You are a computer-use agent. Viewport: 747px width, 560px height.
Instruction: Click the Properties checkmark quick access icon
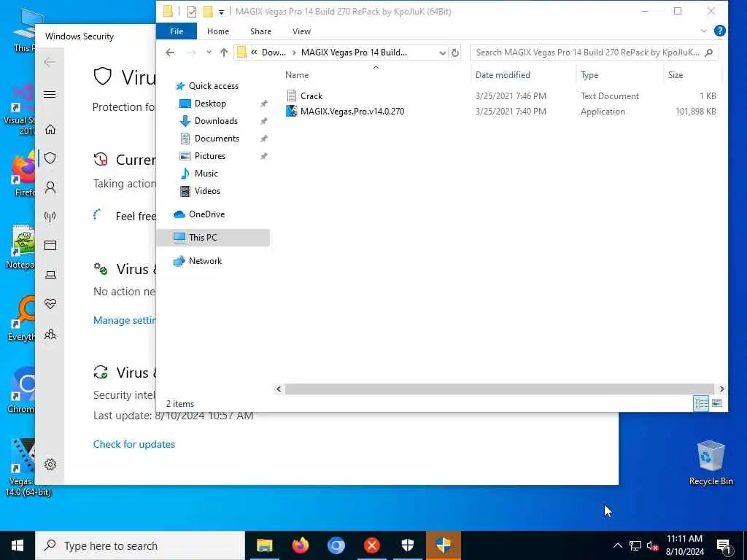192,12
